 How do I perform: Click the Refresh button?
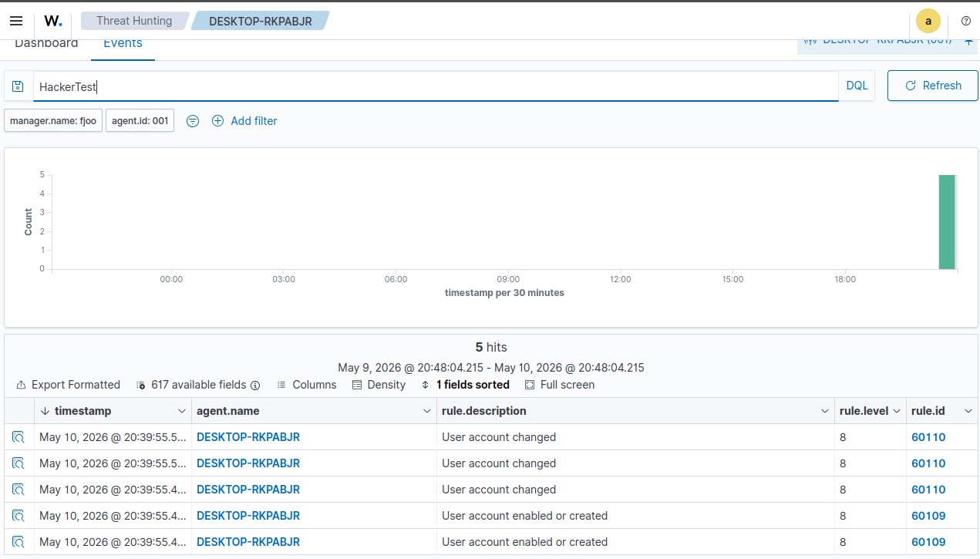pos(932,86)
